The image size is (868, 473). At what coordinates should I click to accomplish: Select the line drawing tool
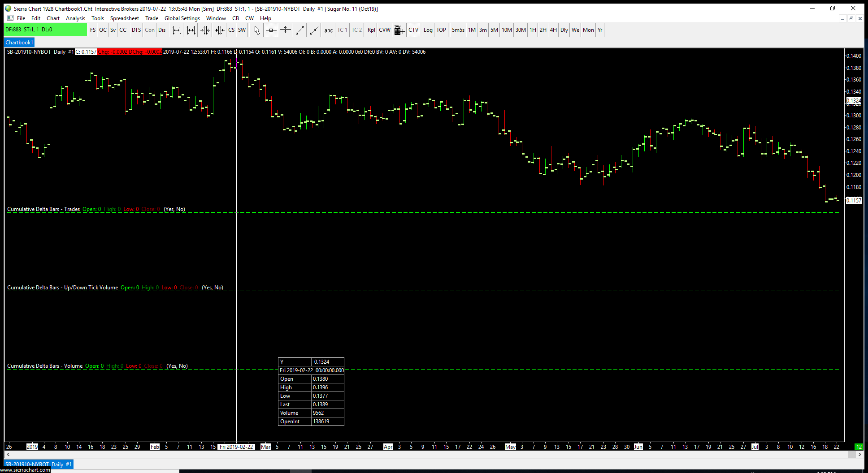click(x=300, y=30)
